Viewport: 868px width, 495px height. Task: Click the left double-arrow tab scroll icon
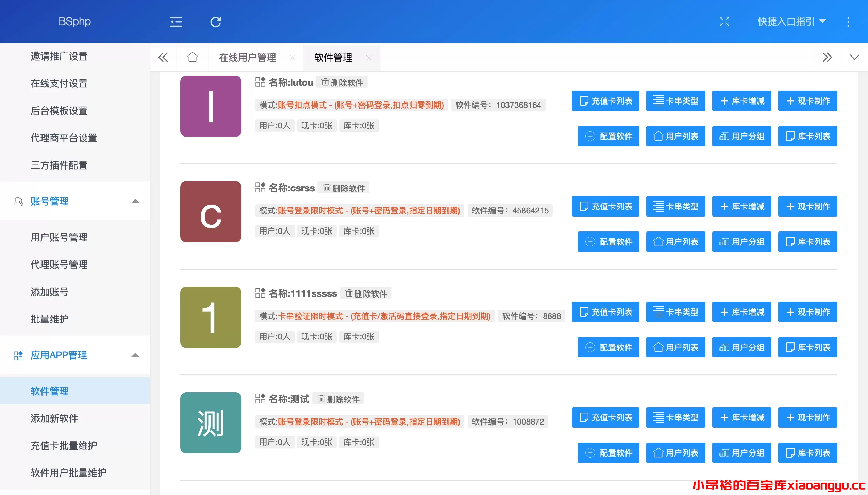pos(163,57)
